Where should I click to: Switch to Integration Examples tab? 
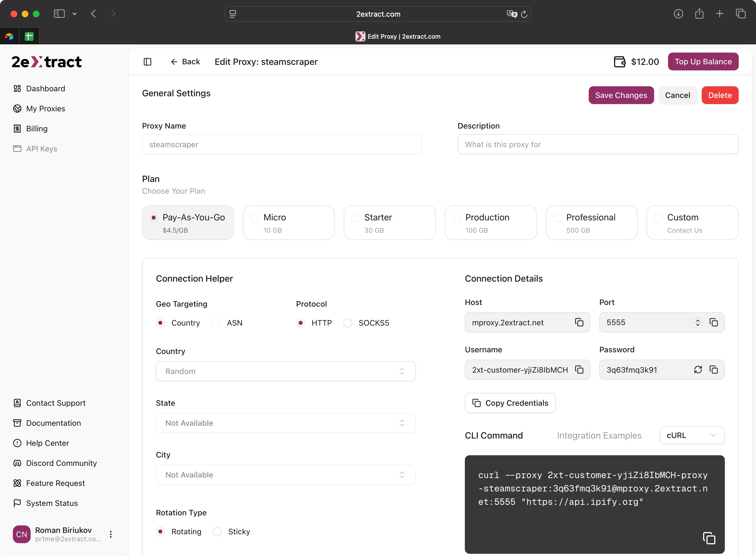[599, 436]
